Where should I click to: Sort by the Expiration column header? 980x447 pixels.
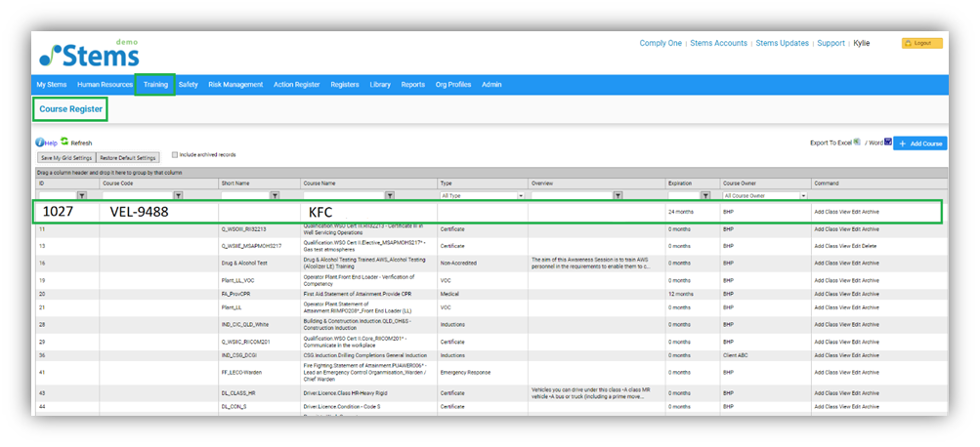pos(679,183)
